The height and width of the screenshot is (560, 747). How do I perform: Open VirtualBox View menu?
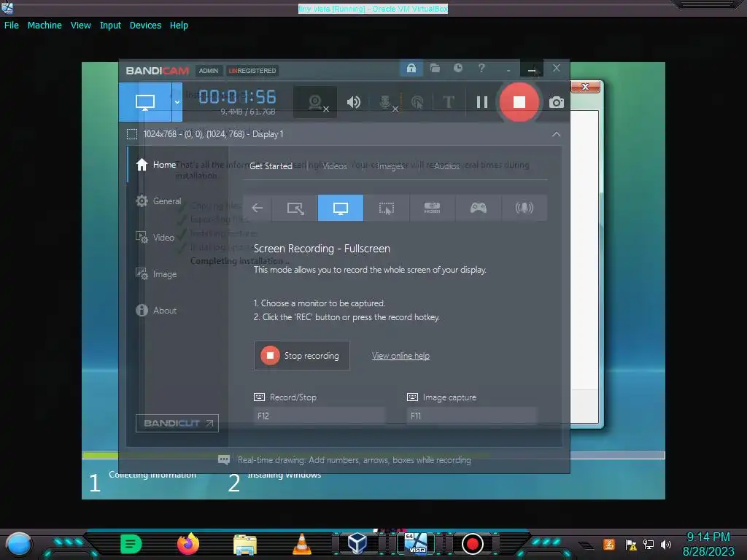coord(80,26)
